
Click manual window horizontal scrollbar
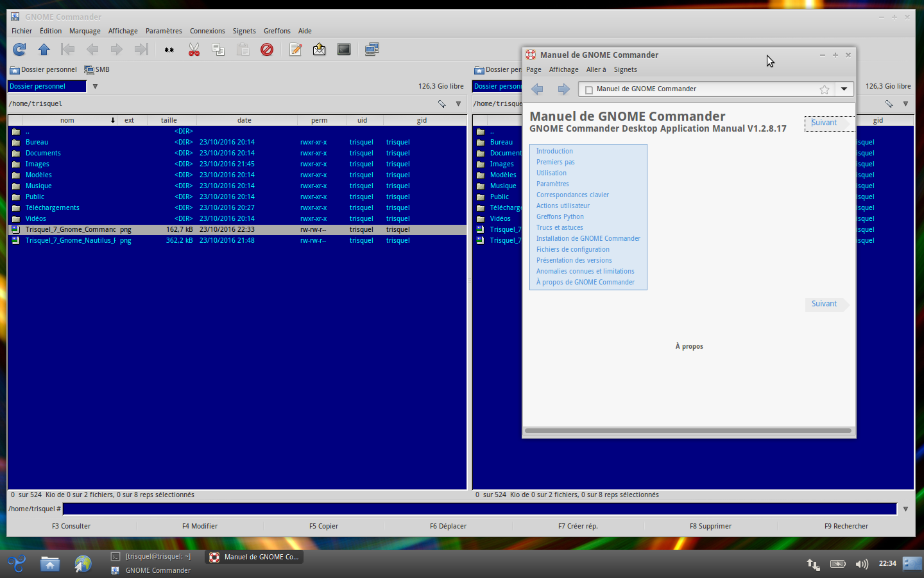688,430
